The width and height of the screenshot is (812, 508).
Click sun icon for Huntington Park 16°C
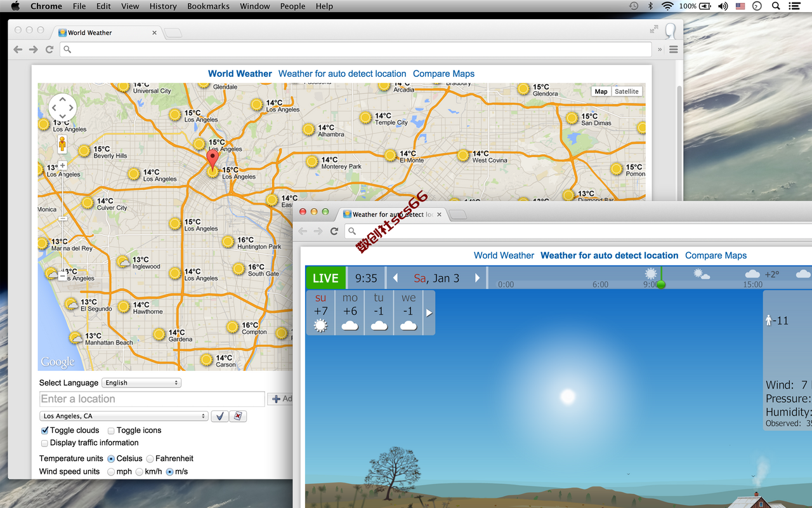[228, 242]
